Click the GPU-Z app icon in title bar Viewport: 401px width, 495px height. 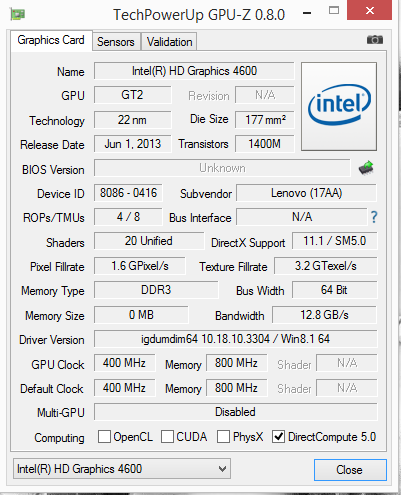point(18,14)
